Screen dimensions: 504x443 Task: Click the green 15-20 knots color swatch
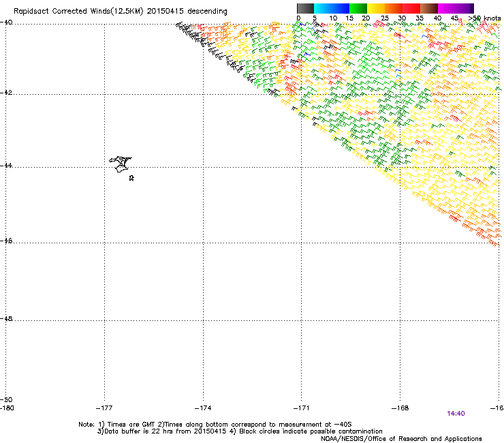coord(358,8)
